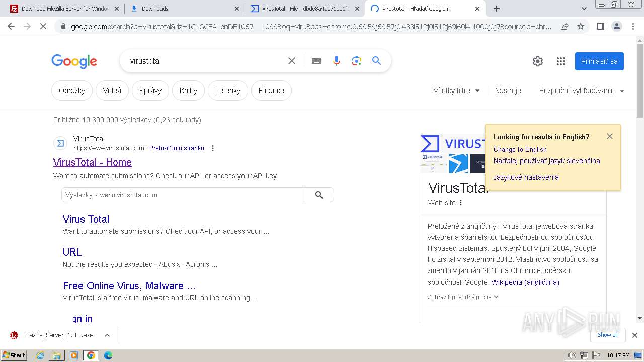Focus the Google search input field

tap(205, 61)
